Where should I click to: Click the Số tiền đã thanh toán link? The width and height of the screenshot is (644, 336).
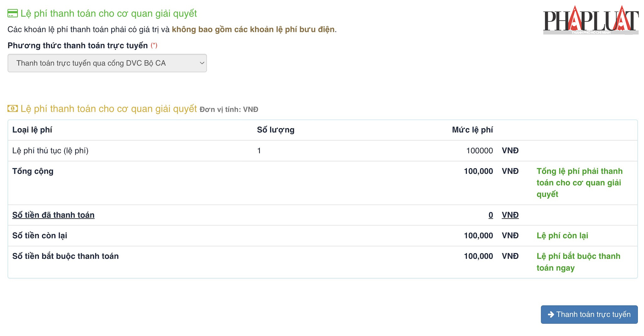53,215
